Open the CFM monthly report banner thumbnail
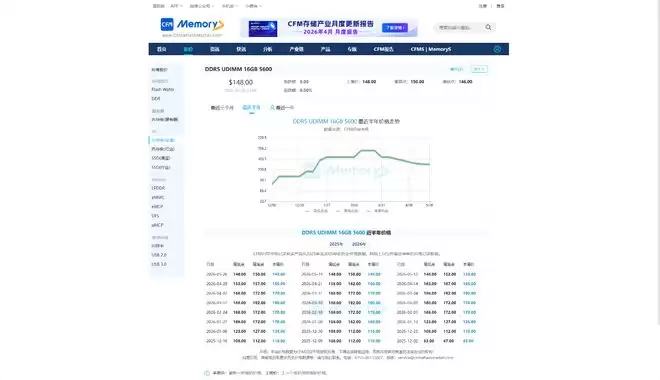 coord(263,28)
